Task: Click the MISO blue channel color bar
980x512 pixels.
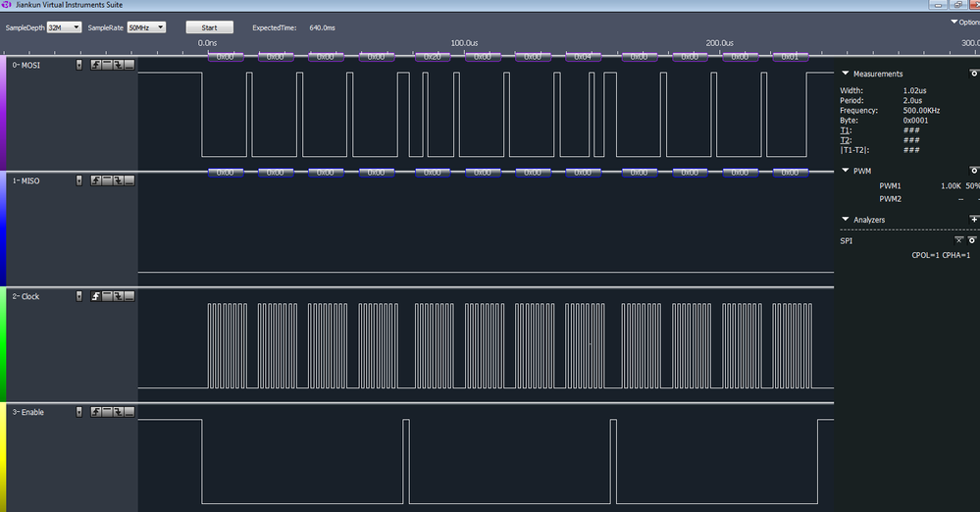Action: (3, 229)
